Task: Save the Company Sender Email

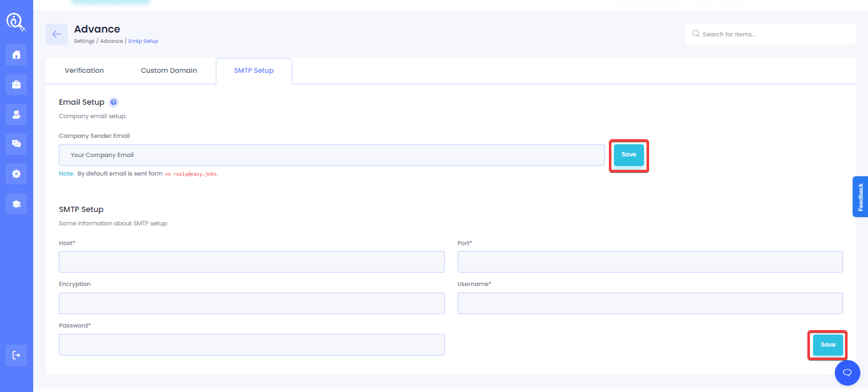Action: 629,155
